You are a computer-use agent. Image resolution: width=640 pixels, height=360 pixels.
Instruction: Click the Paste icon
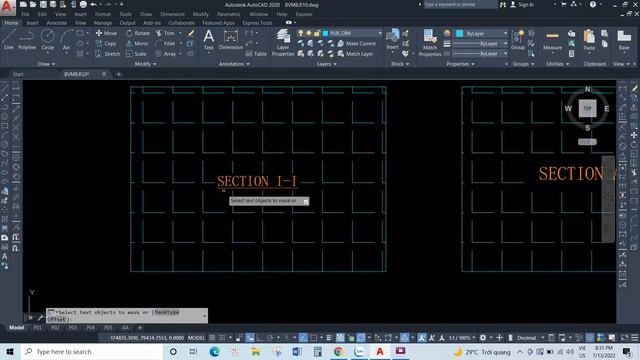point(589,40)
